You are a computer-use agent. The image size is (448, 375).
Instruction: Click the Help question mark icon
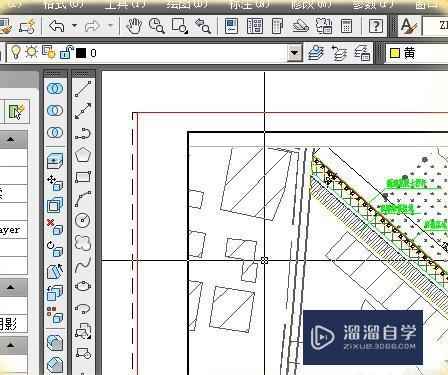click(376, 26)
